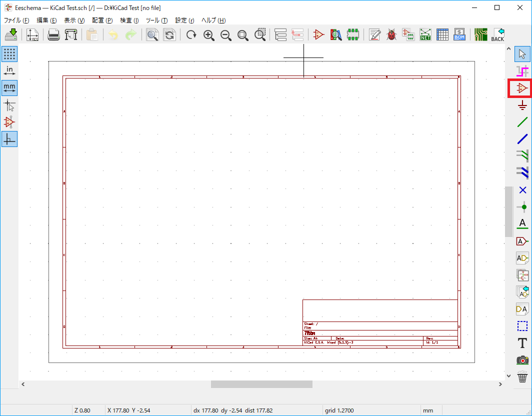Toggle hidden pins display
This screenshot has height=416, width=532.
[9, 122]
